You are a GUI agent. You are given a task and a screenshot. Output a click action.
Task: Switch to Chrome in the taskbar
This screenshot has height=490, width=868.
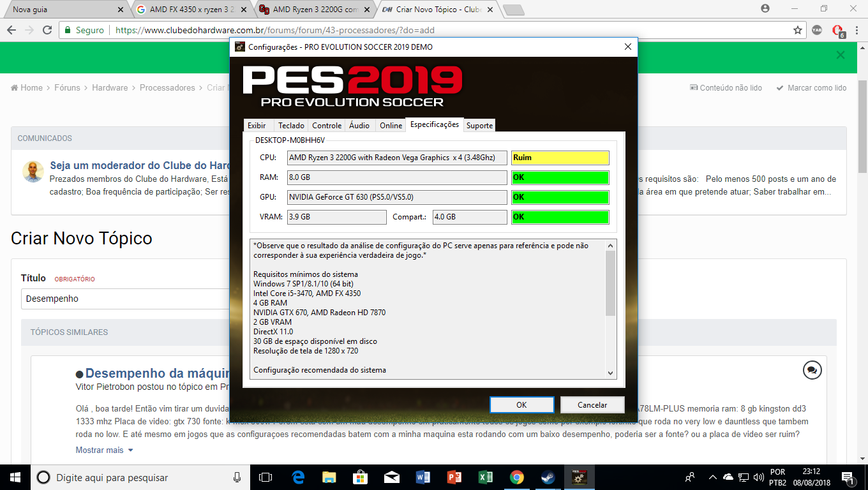tap(517, 477)
